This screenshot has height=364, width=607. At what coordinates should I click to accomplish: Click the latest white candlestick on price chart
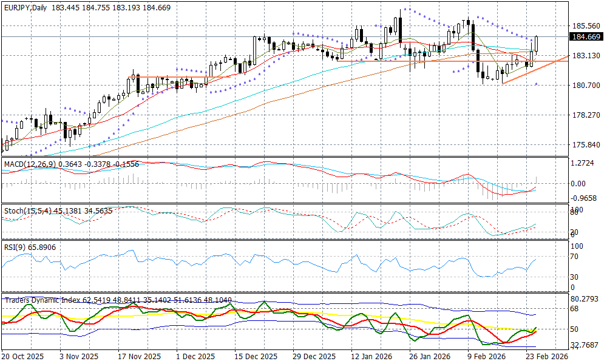[537, 44]
